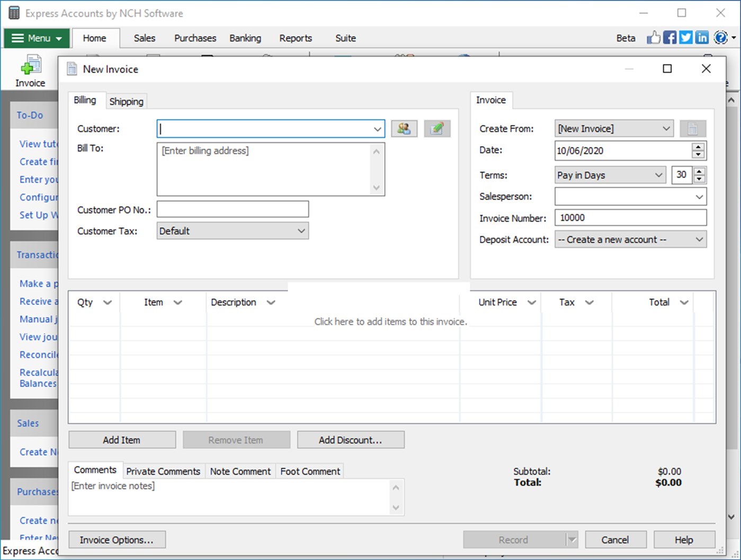Increment the invoice date with the up stepper

point(698,147)
